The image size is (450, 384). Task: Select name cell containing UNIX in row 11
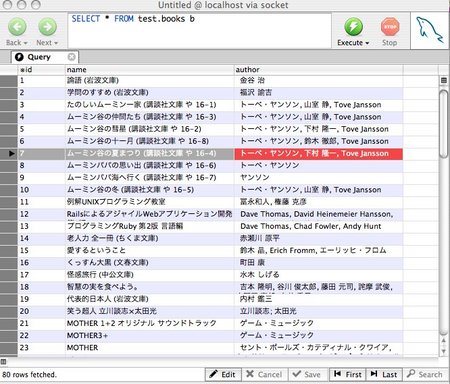click(150, 202)
